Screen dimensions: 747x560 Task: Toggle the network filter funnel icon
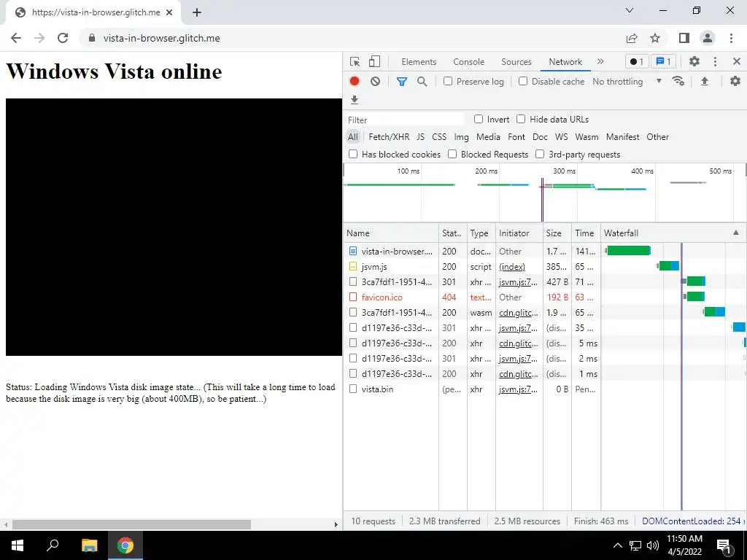pyautogui.click(x=402, y=82)
